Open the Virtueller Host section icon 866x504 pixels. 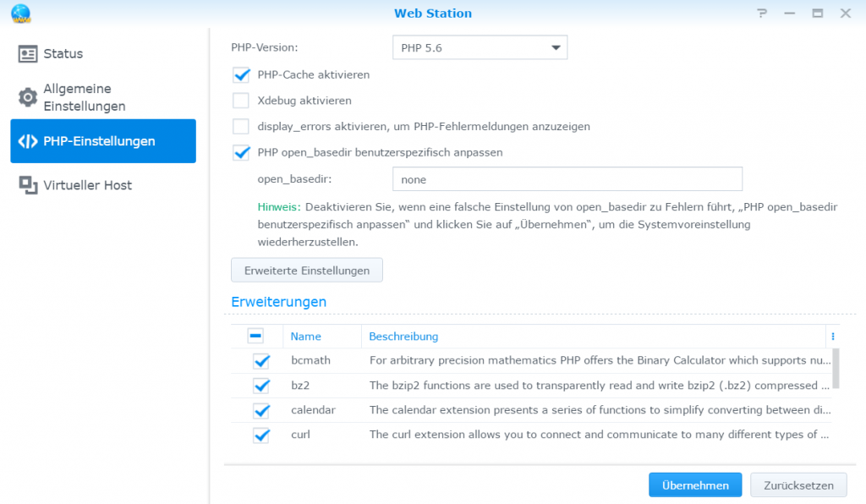(x=28, y=185)
